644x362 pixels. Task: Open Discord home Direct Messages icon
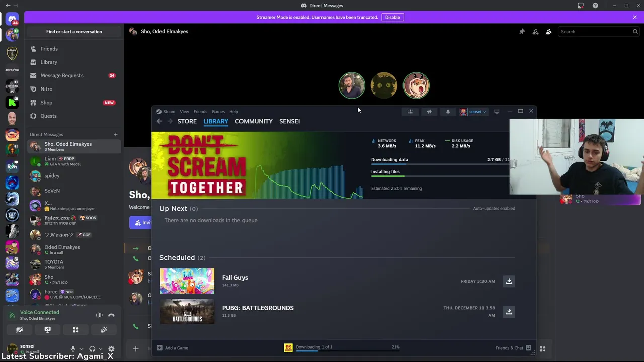[x=12, y=20]
